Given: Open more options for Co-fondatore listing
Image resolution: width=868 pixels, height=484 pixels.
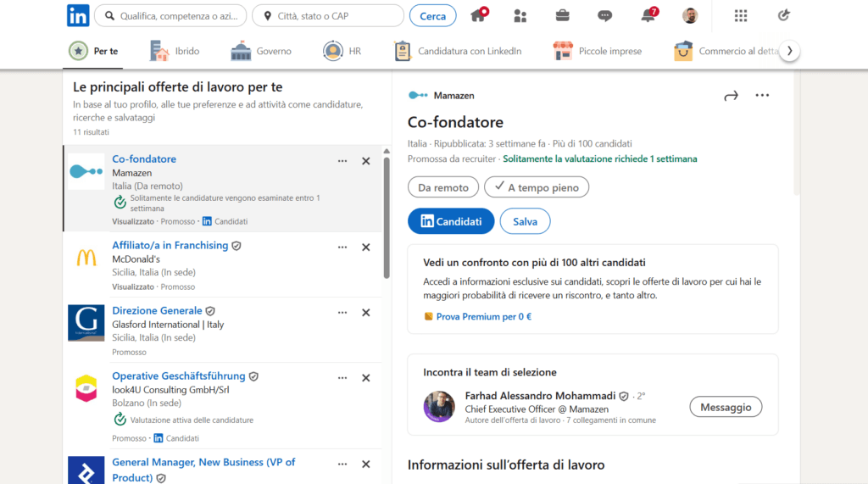Looking at the screenshot, I should 342,161.
